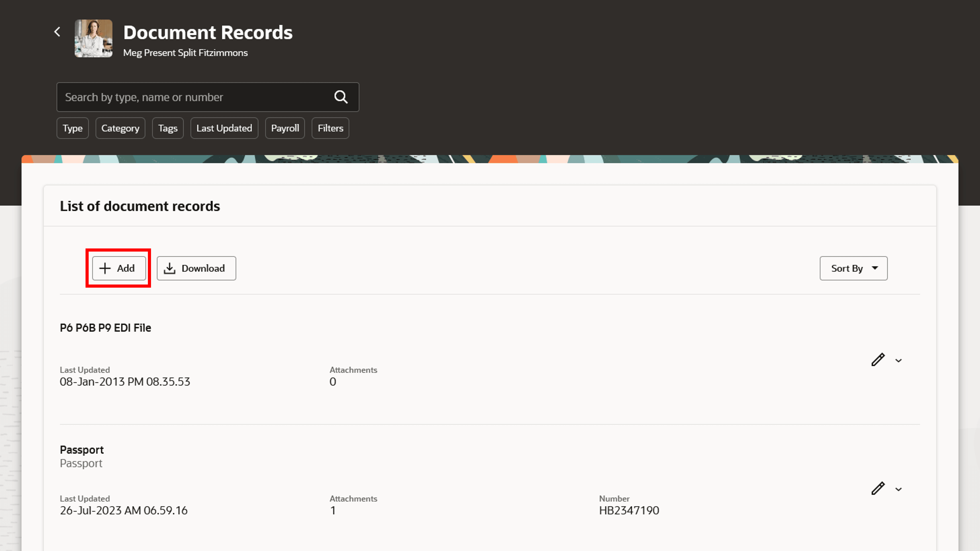The width and height of the screenshot is (980, 551).
Task: Click the Download button
Action: pyautogui.click(x=196, y=268)
